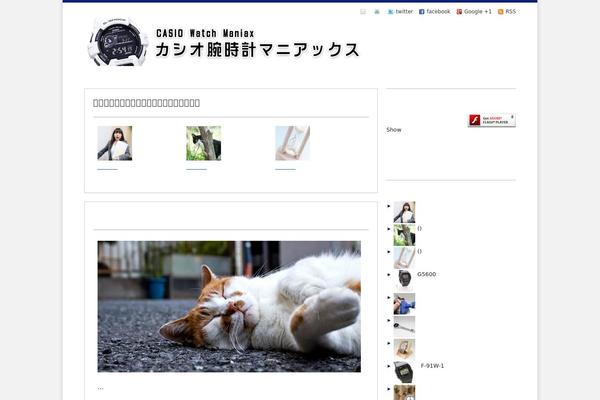600x400 pixels.
Task: Click the F-91W-1 watch thumbnail
Action: (x=404, y=372)
